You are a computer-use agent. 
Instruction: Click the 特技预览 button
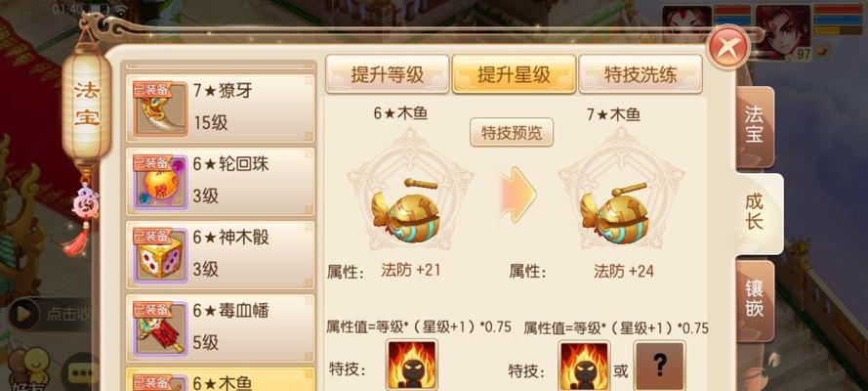(x=512, y=133)
